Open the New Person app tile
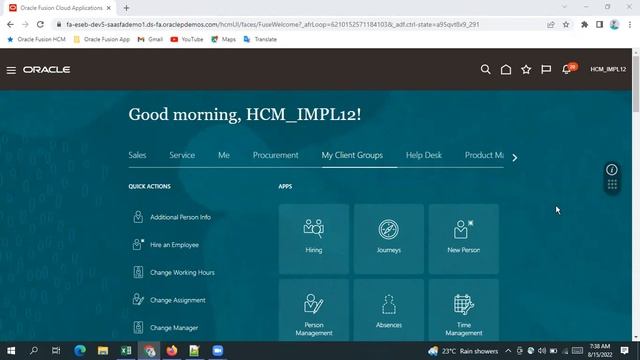 pos(463,239)
